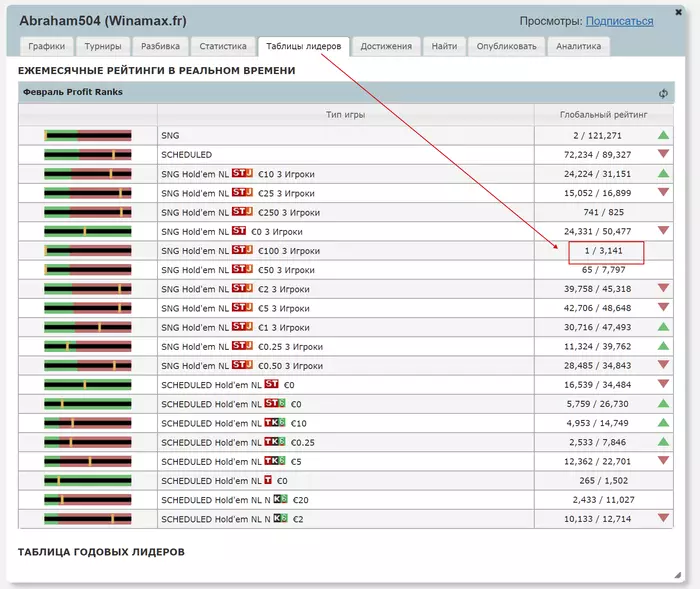Open the Графики tab

pyautogui.click(x=46, y=46)
